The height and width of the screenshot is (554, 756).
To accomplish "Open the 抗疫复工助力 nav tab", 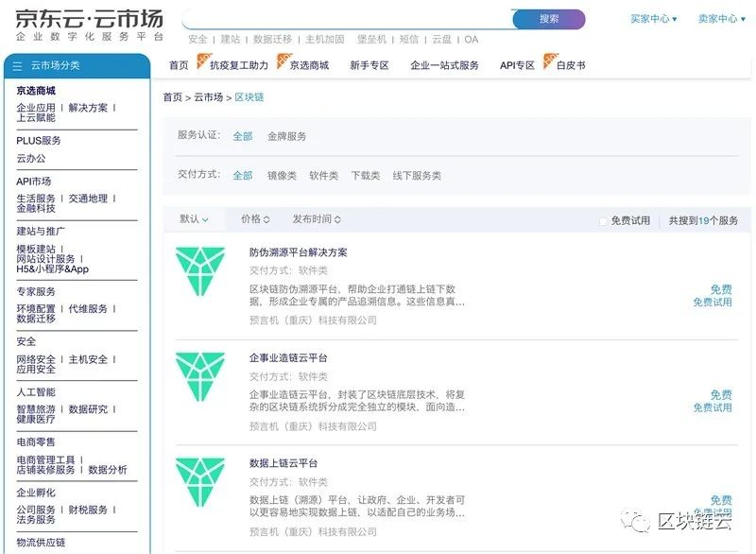I will click(x=239, y=65).
